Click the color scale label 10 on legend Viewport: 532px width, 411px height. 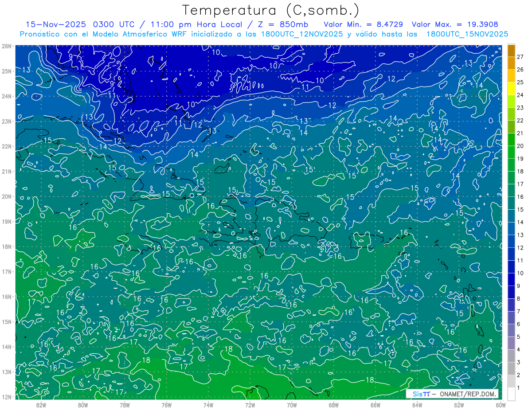pos(520,273)
